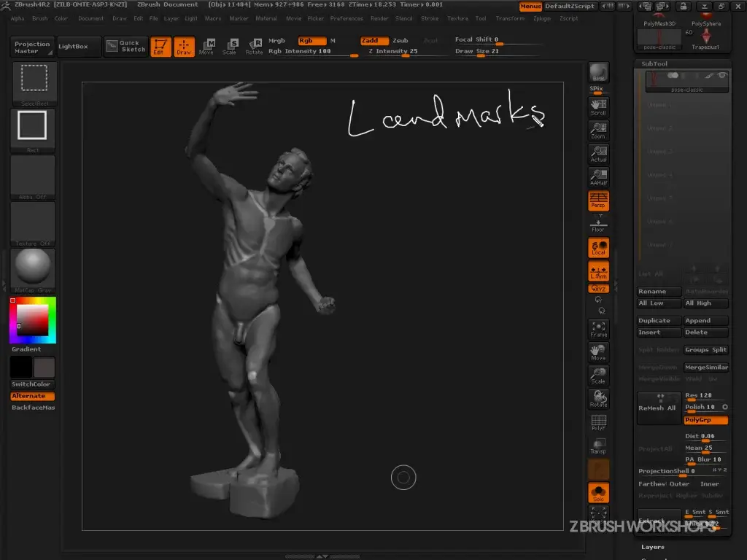Image resolution: width=747 pixels, height=560 pixels.
Task: Toggle the PolyGrp option
Action: (x=705, y=420)
